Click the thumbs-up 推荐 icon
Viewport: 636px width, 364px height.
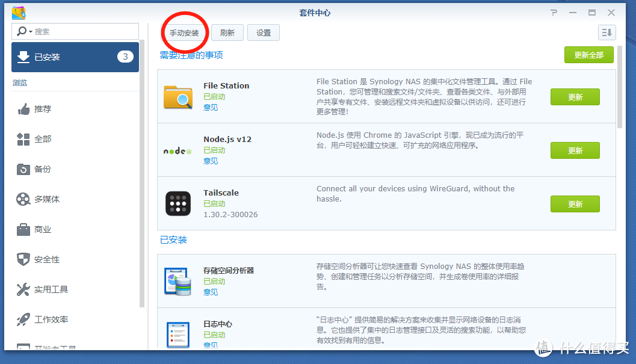[23, 109]
